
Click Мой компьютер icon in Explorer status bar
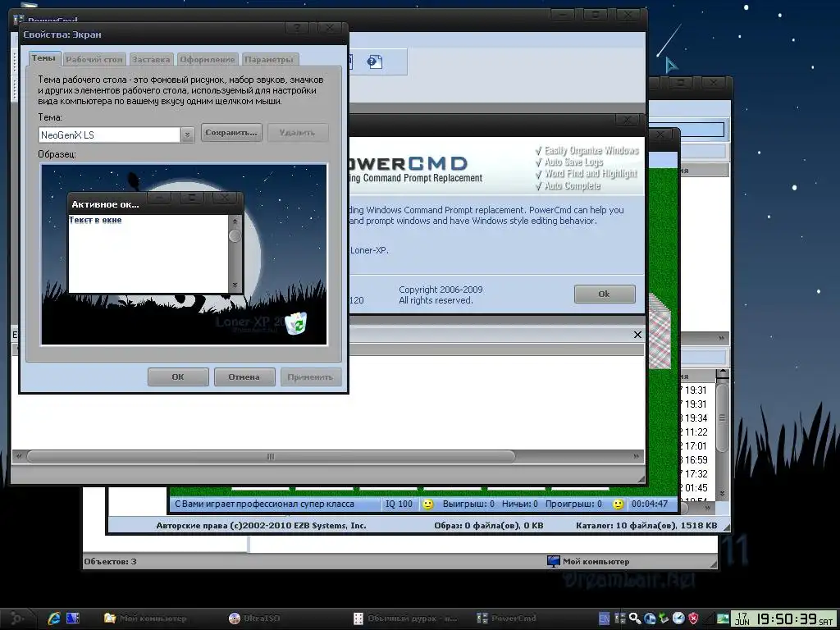point(554,561)
